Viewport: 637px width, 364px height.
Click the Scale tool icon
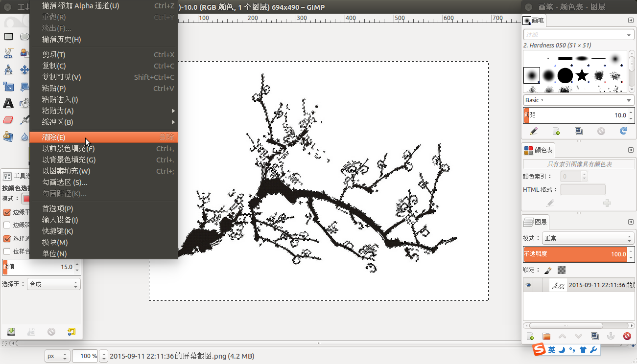pos(8,87)
